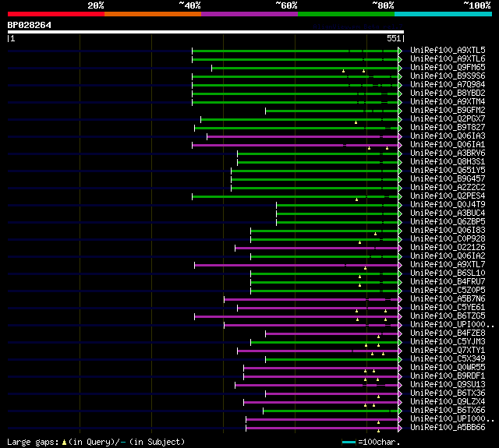499x448 pixels.
Task: Click the '=100char.' scale legend text
Action: 379,443
